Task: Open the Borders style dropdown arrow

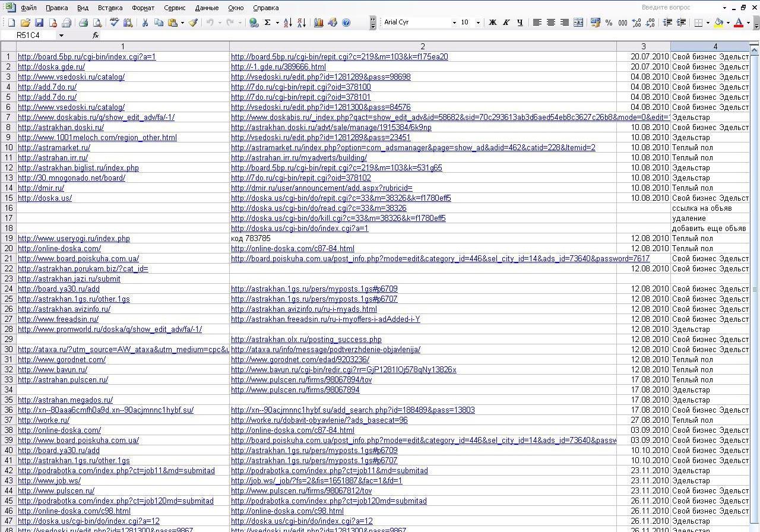Action: click(x=708, y=23)
